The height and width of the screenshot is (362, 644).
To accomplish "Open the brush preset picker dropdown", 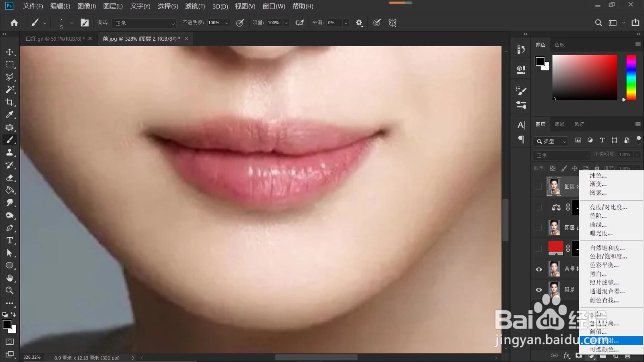I will click(x=71, y=23).
